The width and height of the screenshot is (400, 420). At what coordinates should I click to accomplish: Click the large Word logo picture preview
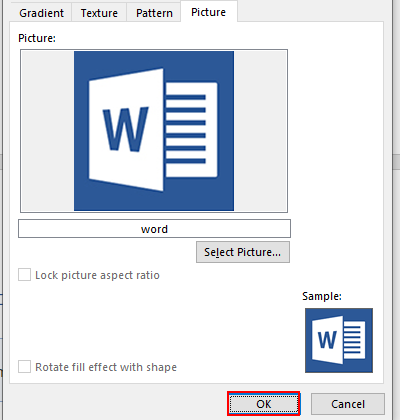[154, 131]
